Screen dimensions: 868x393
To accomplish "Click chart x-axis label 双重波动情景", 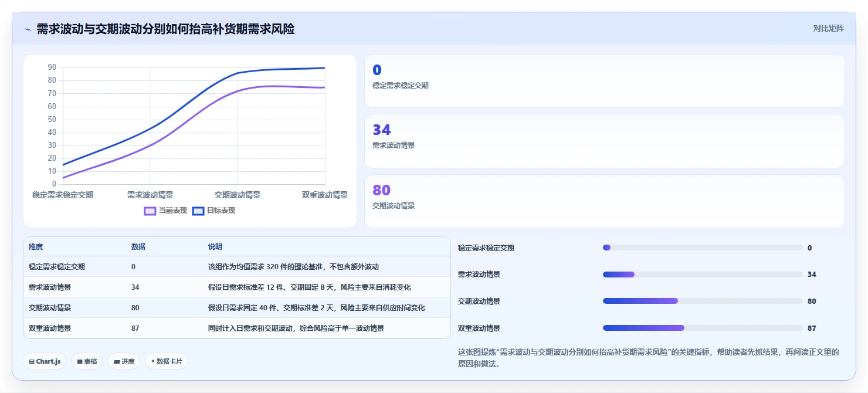I will click(x=325, y=195).
